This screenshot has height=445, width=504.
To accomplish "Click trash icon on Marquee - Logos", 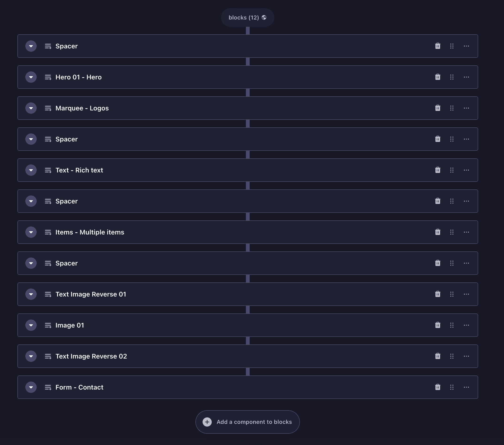I will 438,108.
